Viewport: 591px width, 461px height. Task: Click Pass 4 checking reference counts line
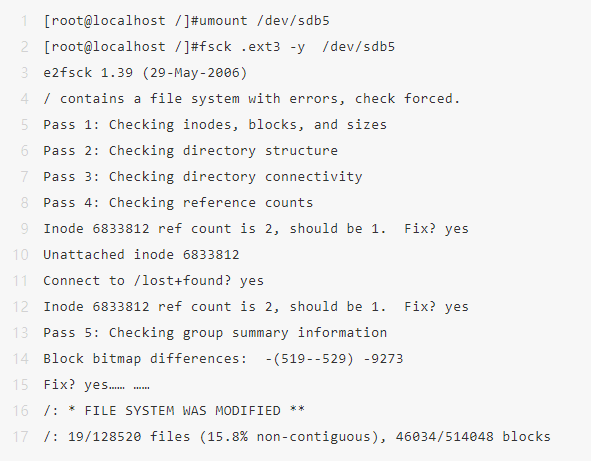click(178, 203)
